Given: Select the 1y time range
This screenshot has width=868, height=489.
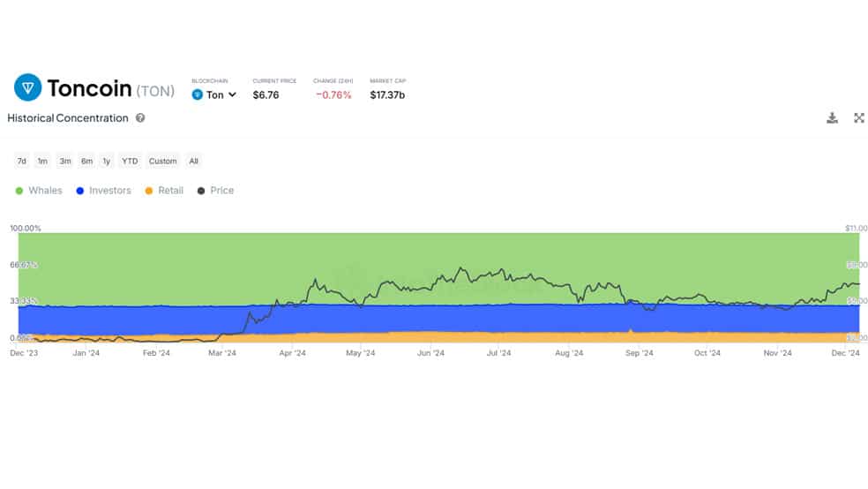Looking at the screenshot, I should click(106, 162).
